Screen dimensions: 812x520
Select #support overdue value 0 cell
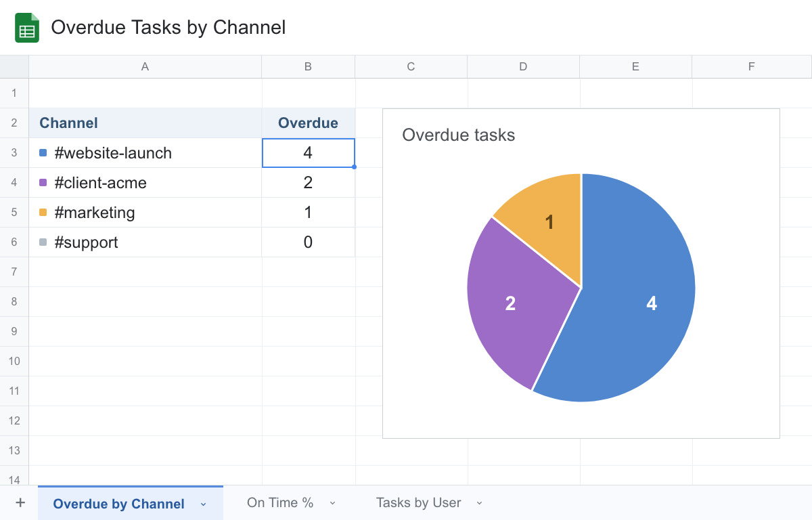click(308, 242)
